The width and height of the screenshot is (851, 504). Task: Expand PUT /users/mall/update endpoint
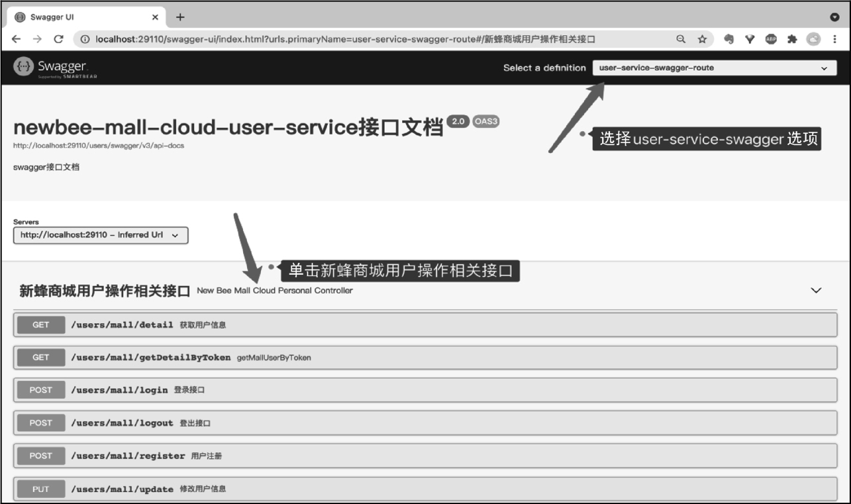(x=425, y=489)
